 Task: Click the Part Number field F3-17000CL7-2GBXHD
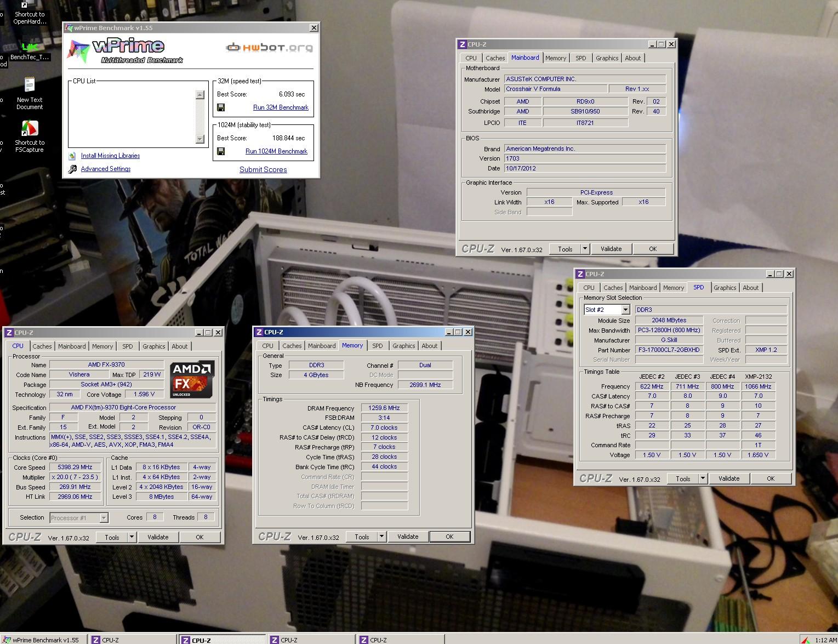point(669,350)
